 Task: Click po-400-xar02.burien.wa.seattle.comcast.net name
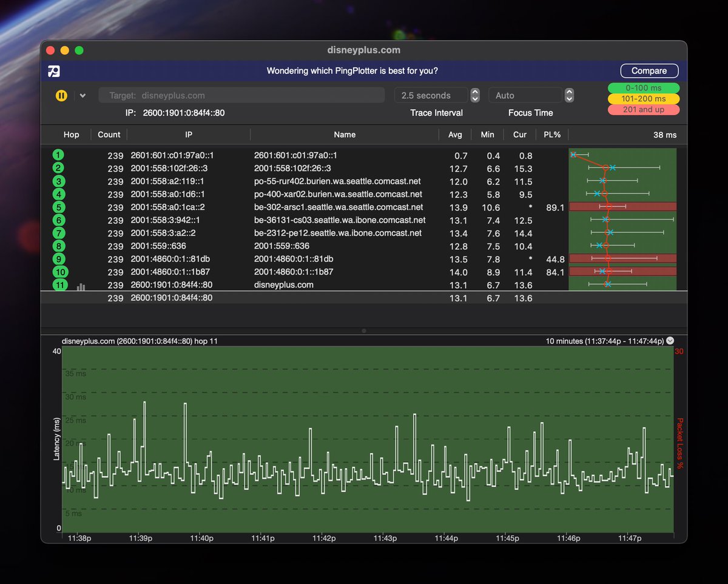[338, 194]
